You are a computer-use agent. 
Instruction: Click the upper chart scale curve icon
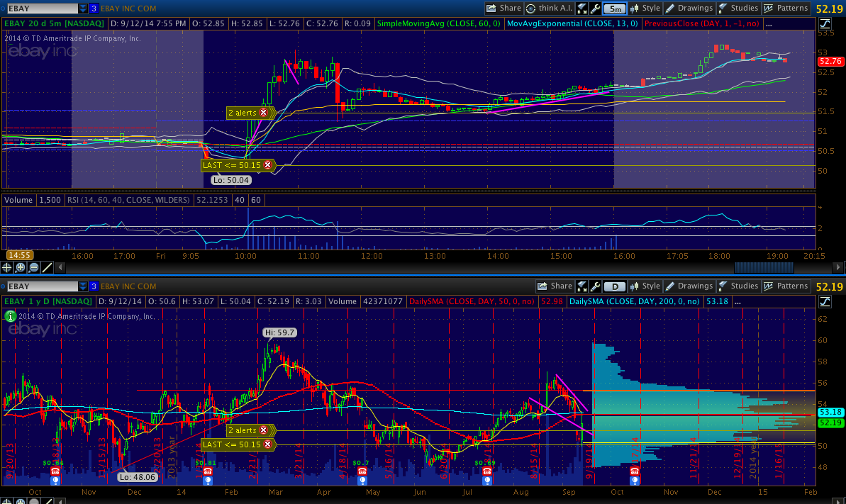click(825, 24)
